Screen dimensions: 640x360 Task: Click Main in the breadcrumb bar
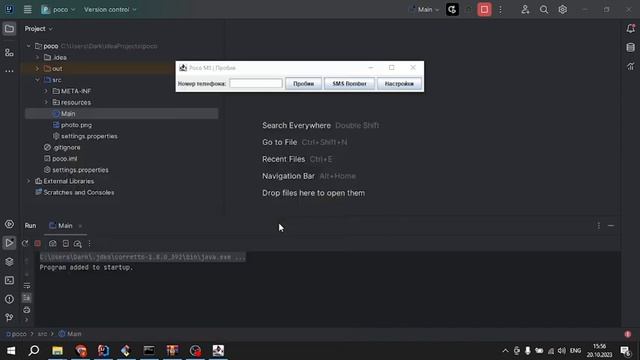click(x=70, y=334)
